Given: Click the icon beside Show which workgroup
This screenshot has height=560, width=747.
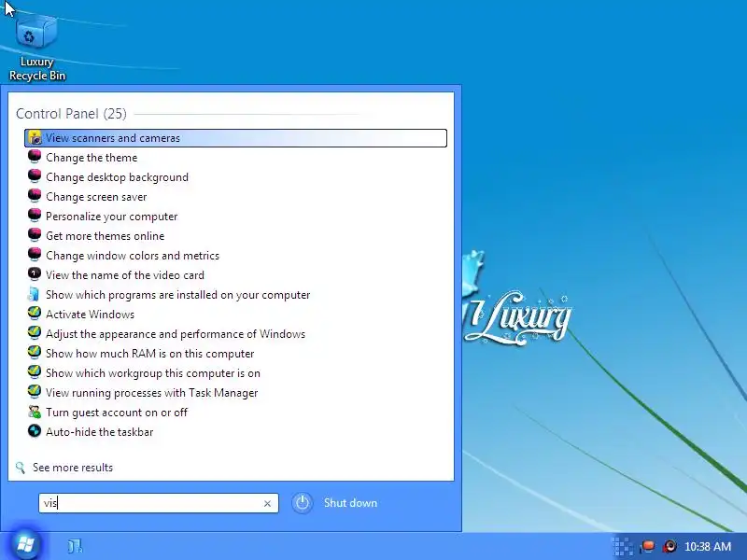Looking at the screenshot, I should 35,371.
